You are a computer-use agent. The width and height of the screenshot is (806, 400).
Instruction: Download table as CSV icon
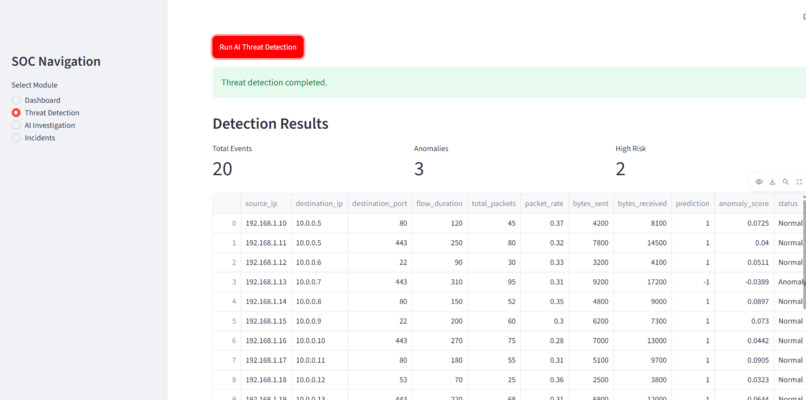pos(772,181)
